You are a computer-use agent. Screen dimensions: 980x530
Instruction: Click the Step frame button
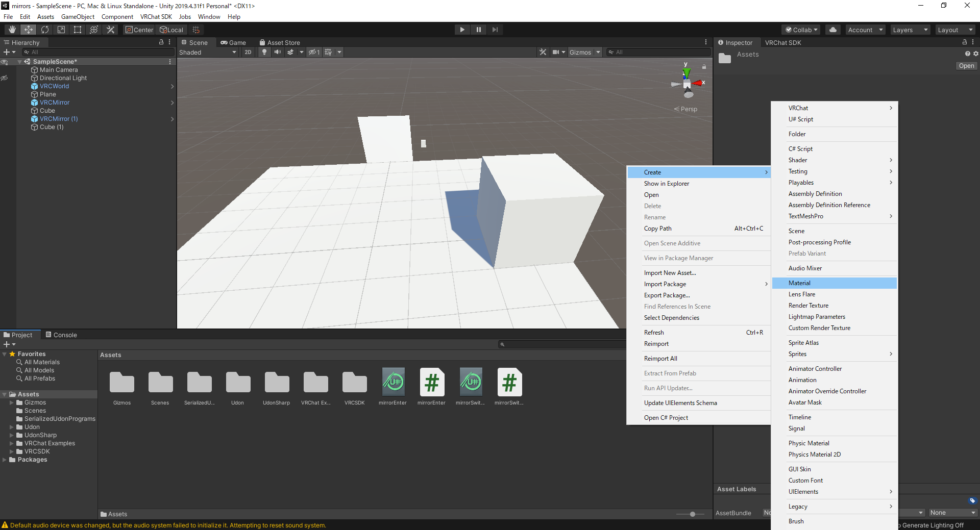pyautogui.click(x=495, y=30)
